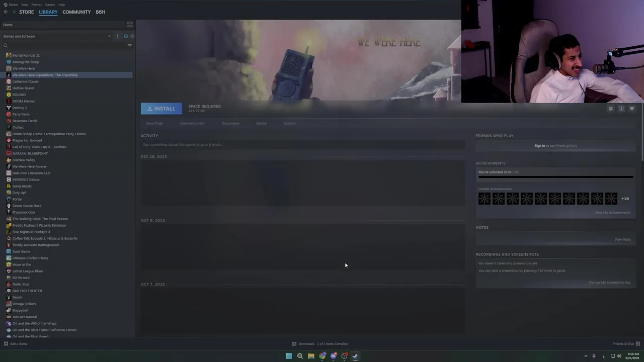Click Sign in link for friend activity
Image resolution: width=644 pixels, height=362 pixels.
pos(539,146)
